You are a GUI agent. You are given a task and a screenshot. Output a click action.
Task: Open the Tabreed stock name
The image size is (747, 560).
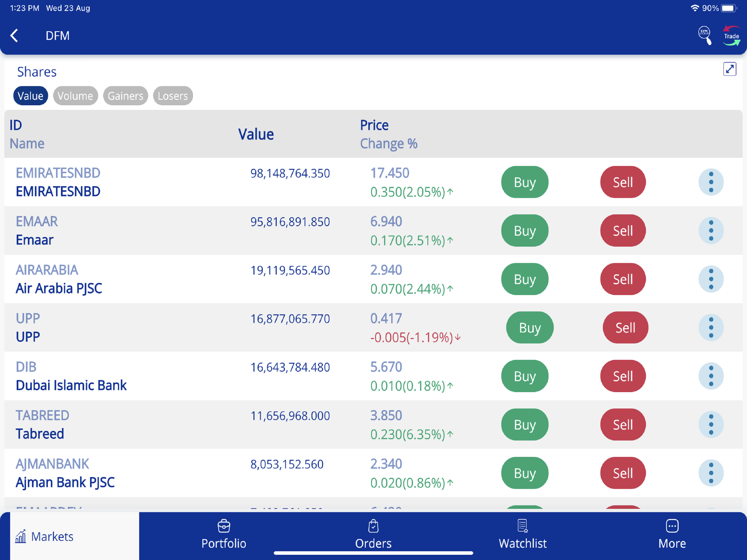coord(40,434)
